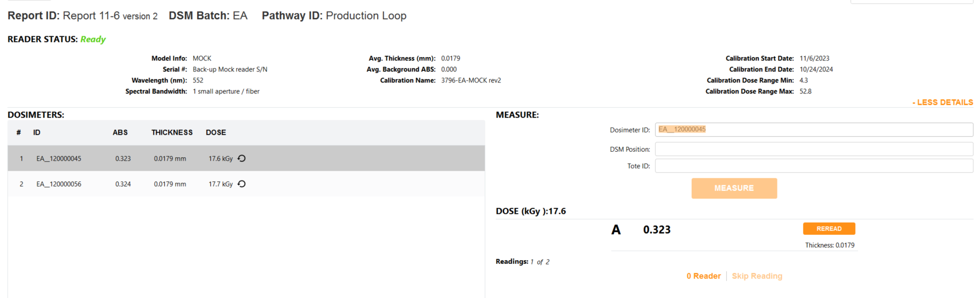This screenshot has height=298, width=980.
Task: Click re-measure icon for dosimeter EA__120000045
Action: pos(242,158)
